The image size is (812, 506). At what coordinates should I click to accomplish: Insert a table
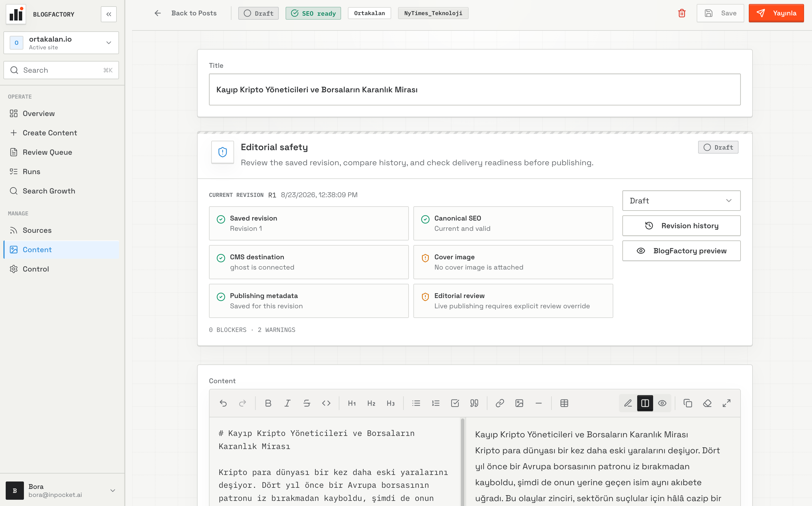(564, 403)
